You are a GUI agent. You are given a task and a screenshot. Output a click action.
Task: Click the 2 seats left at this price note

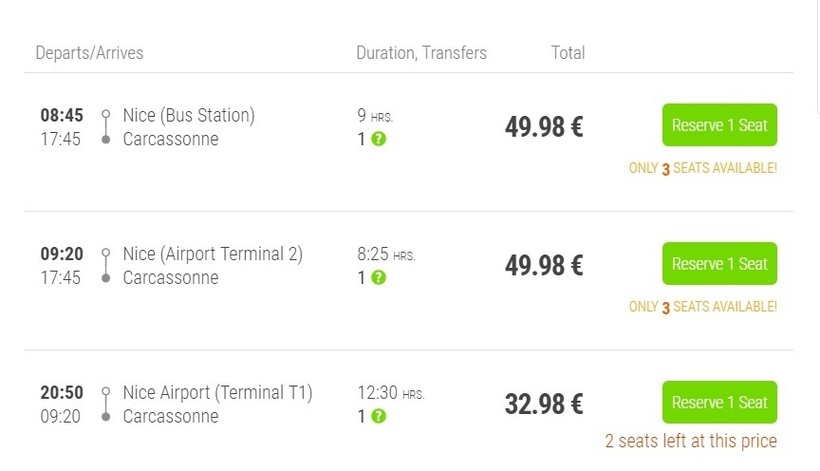click(x=691, y=441)
